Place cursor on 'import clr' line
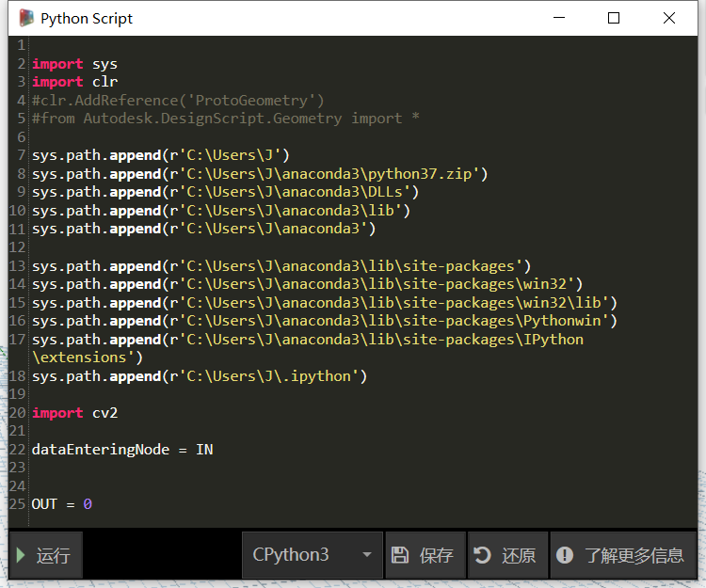Screen dimensions: 706x588 [74, 82]
